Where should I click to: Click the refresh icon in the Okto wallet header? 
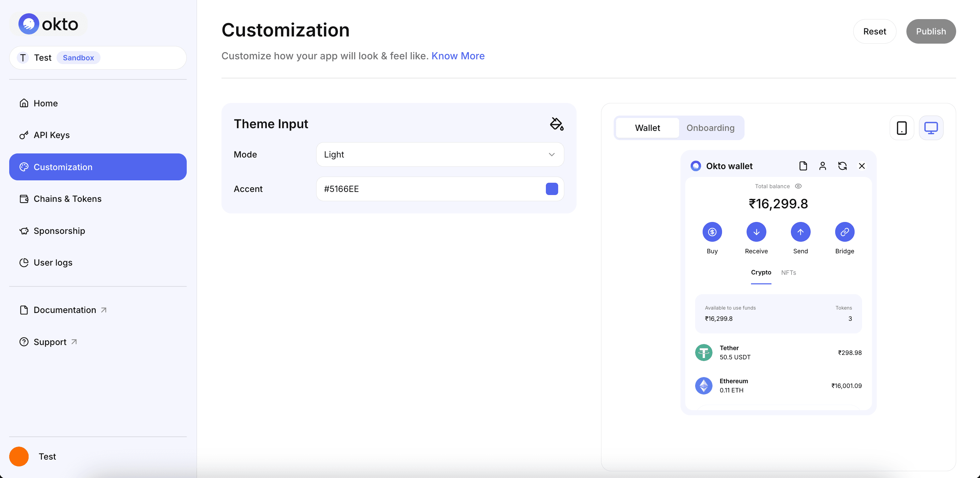pos(842,166)
